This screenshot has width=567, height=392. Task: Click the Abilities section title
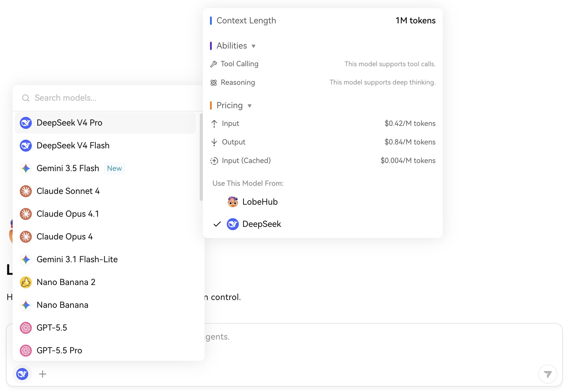click(232, 46)
